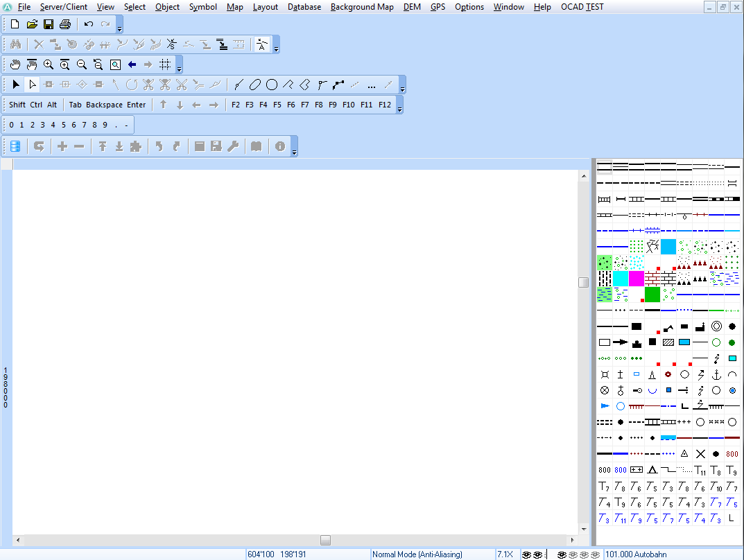This screenshot has height=560, width=744.
Task: Click the Zoom In magnifier
Action: coord(49,64)
